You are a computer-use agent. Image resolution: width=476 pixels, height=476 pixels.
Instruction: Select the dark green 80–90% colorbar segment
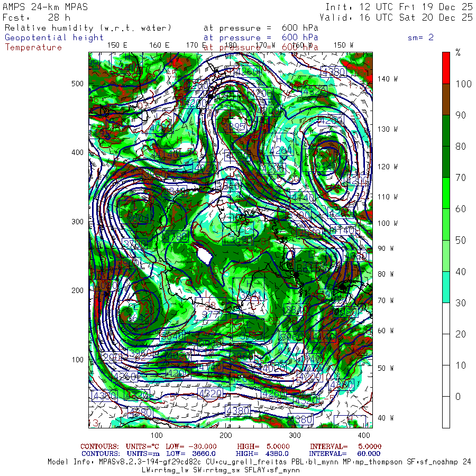446,131
